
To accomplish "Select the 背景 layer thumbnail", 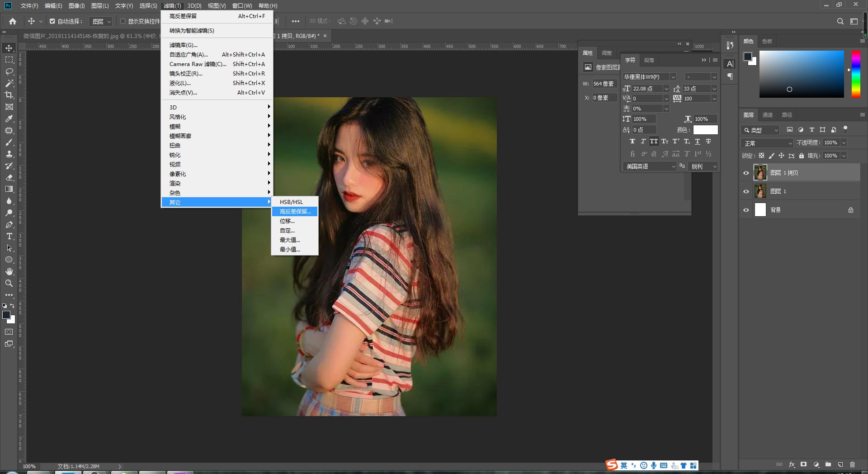I will (x=760, y=210).
